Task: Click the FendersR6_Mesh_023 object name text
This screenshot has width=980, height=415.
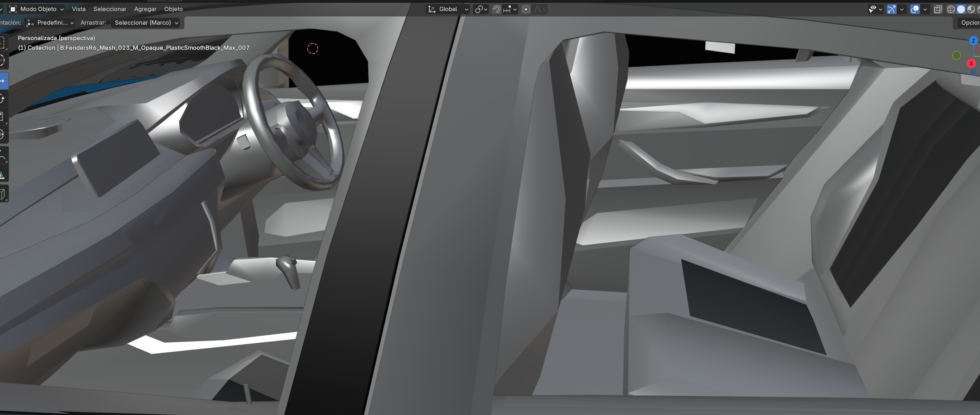Action: click(154, 48)
